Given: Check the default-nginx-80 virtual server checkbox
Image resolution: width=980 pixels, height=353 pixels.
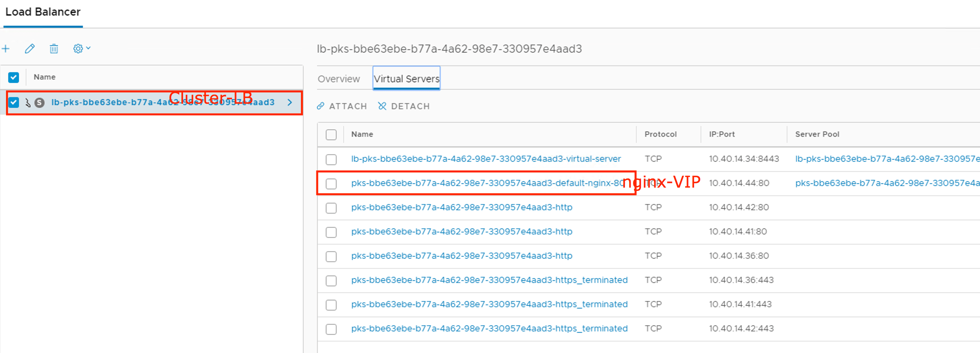Looking at the screenshot, I should point(331,184).
